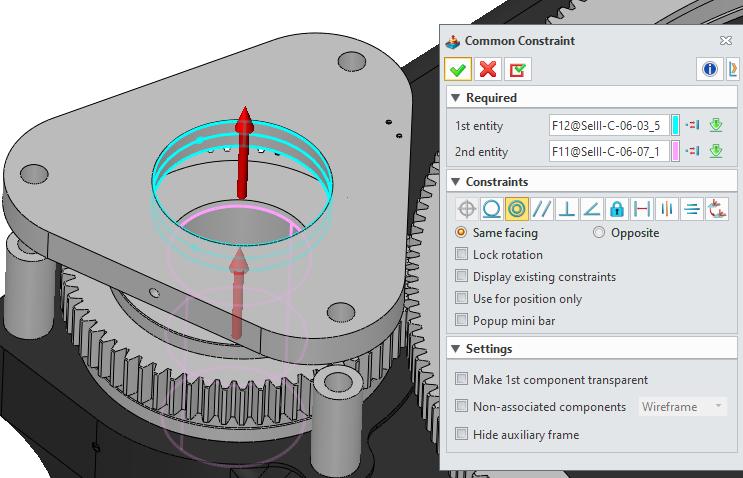Collapse the Settings section
Screen dimensions: 743x478
coord(456,349)
